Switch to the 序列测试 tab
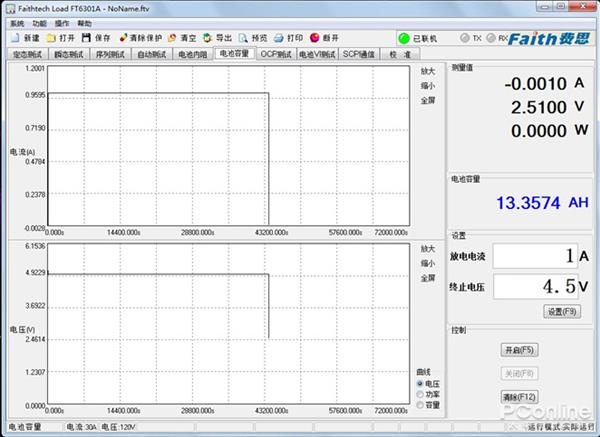The image size is (600, 437). point(110,54)
